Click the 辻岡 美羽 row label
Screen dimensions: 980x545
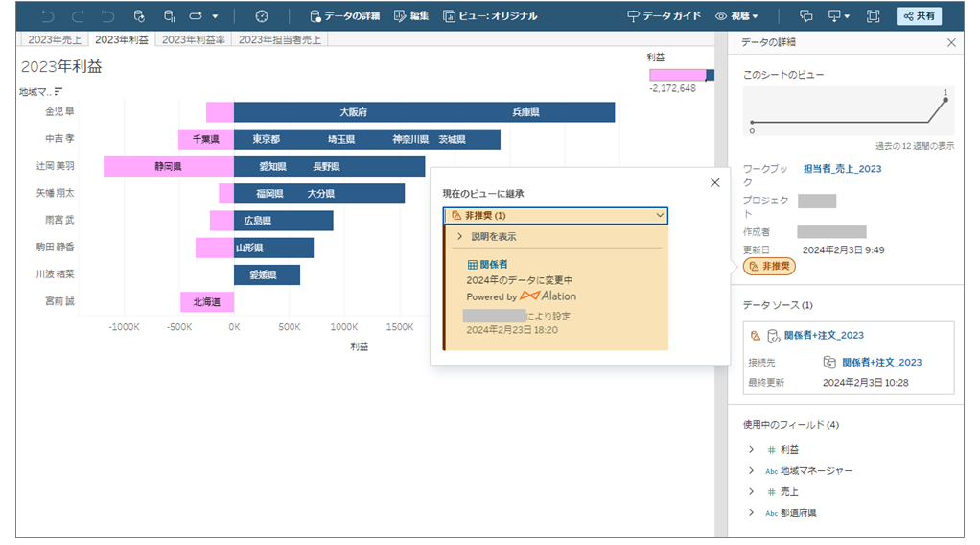55,166
